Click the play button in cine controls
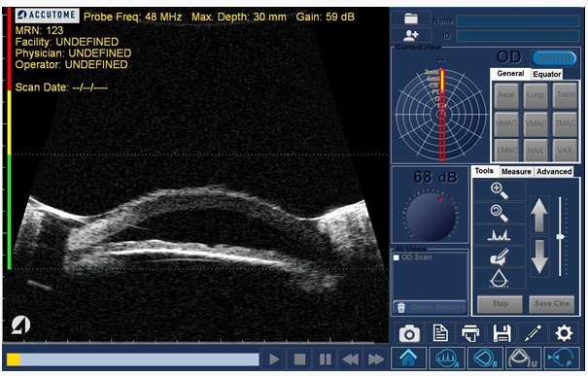588x376 pixels. [x=274, y=359]
